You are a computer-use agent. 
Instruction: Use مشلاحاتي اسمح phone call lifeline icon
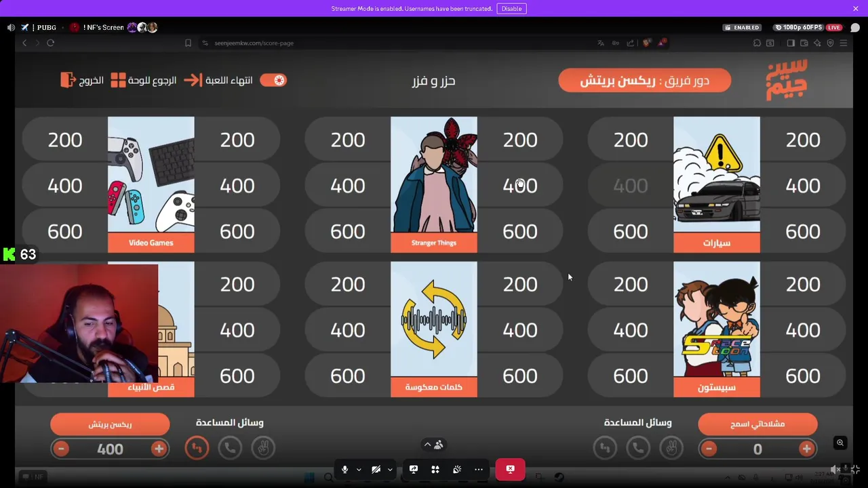tap(638, 448)
